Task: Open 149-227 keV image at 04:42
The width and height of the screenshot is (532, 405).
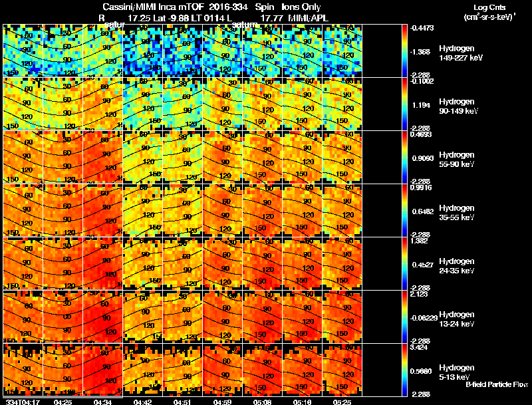Action: [143, 51]
